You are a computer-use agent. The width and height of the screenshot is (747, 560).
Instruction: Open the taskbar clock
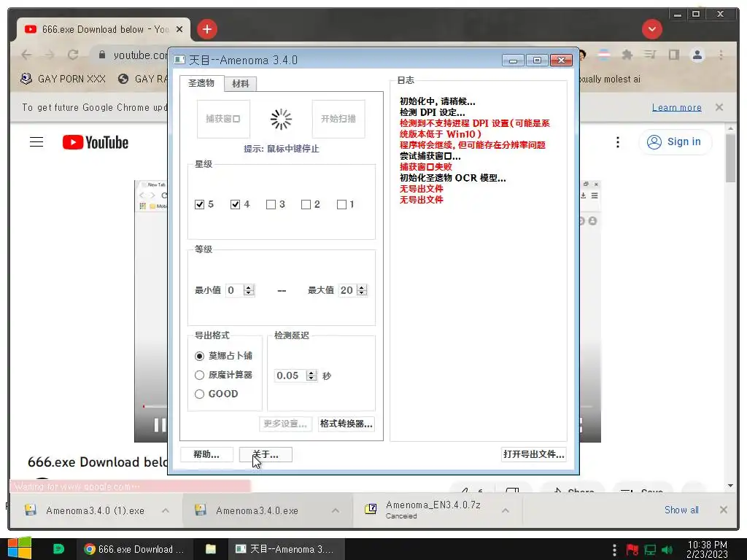pos(707,549)
